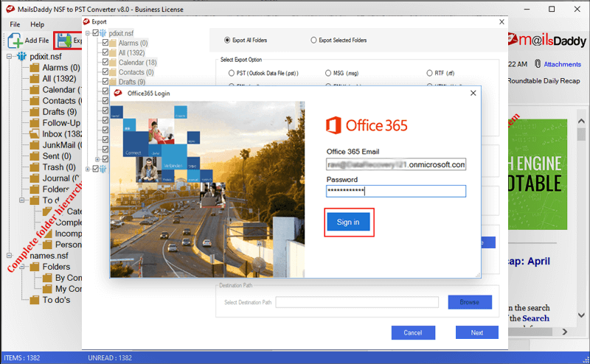Click preview pane scroll down arrow
Image resolution: width=590 pixels, height=364 pixels.
(x=581, y=315)
